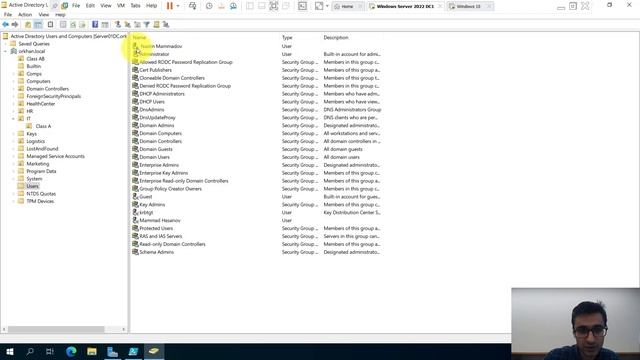The image size is (640, 360).
Task: Sort by the Description column header
Action: tap(336, 38)
